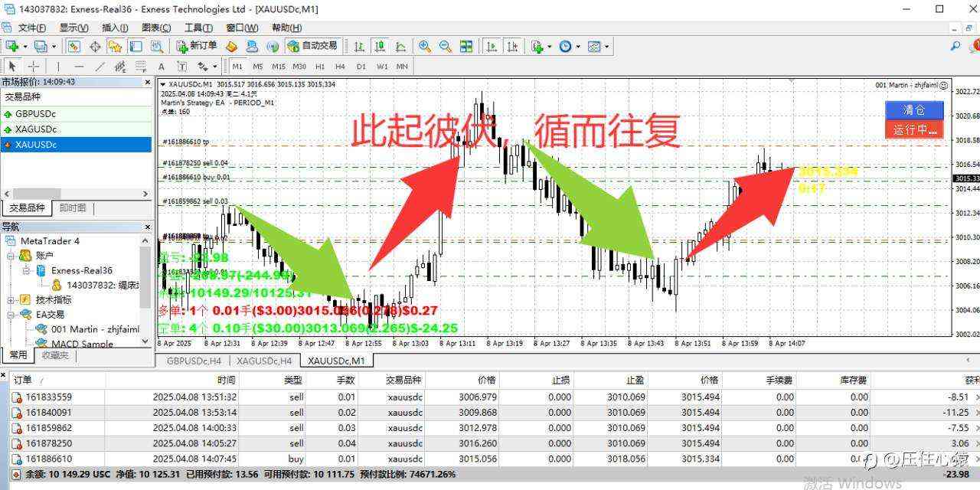Viewport: 980px width, 490px height.
Task: Click the signals wireless icon in toolbar
Action: click(273, 46)
